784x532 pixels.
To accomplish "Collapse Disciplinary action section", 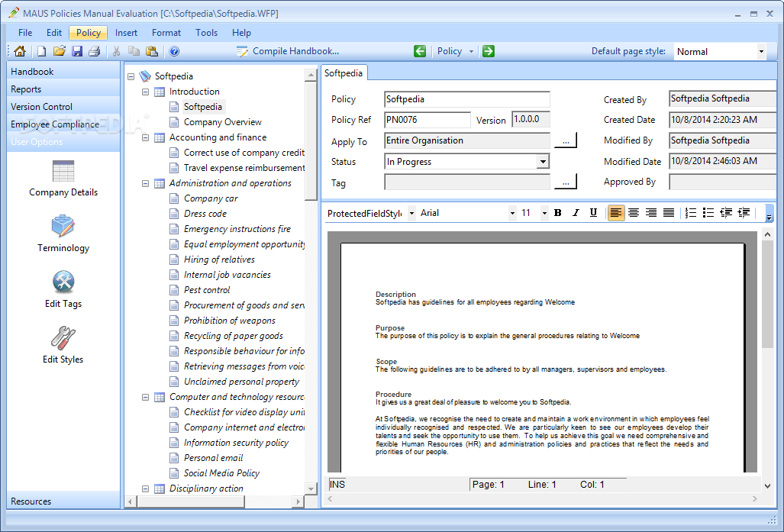I will coord(146,489).
